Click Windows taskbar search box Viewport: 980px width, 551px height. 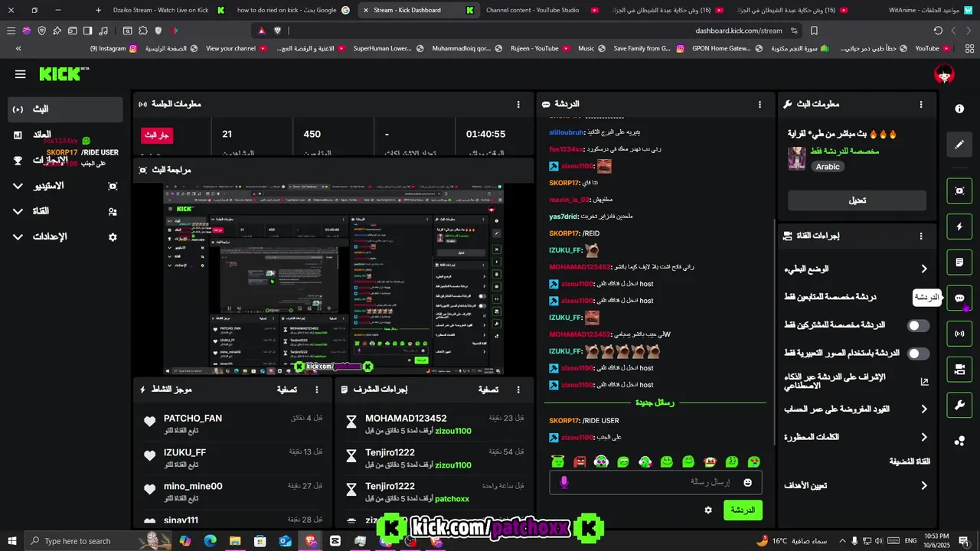[x=97, y=541]
